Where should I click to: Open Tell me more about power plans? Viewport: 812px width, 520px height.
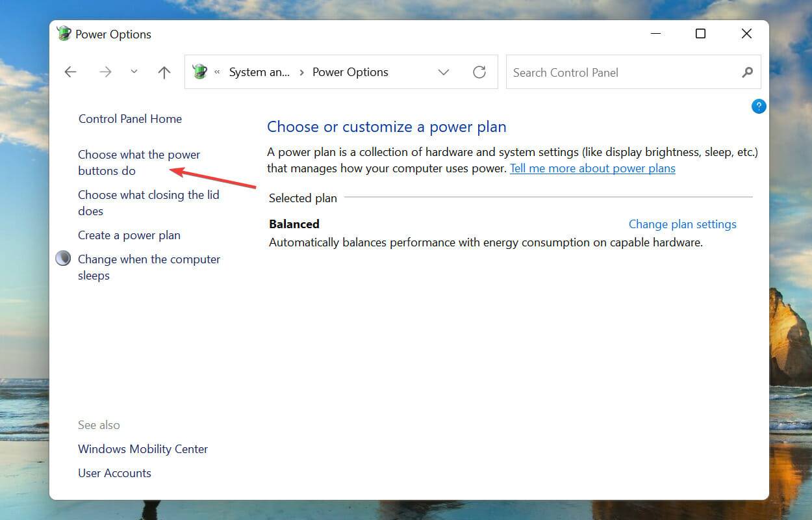click(x=592, y=168)
